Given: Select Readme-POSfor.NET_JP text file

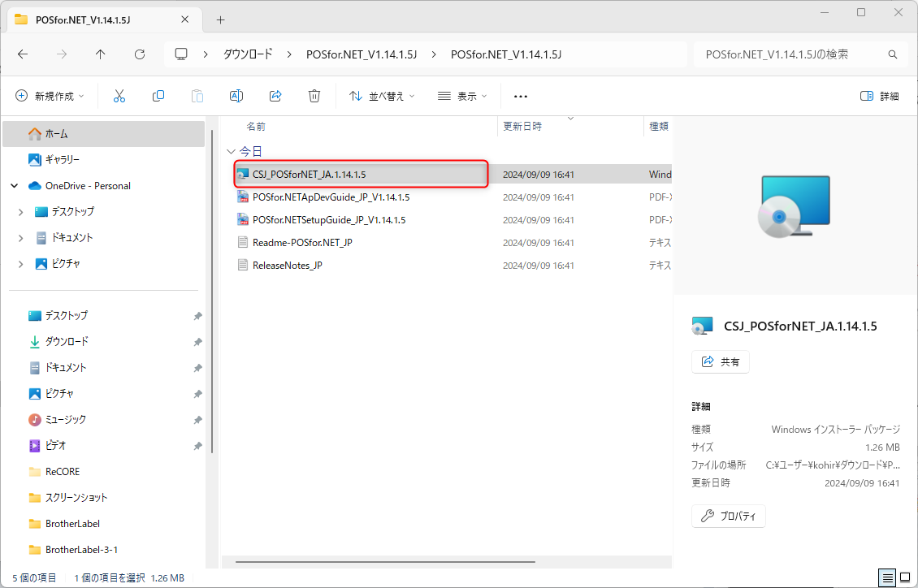Looking at the screenshot, I should [453, 243].
